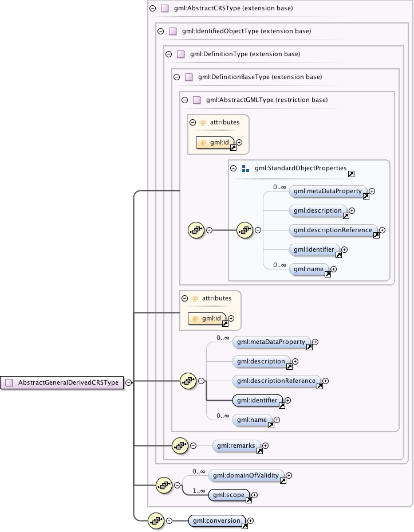Expand gml:identifier plus in gml:DefinitionBaseType sequence
Screen dimensions: 414x532
coord(287,401)
